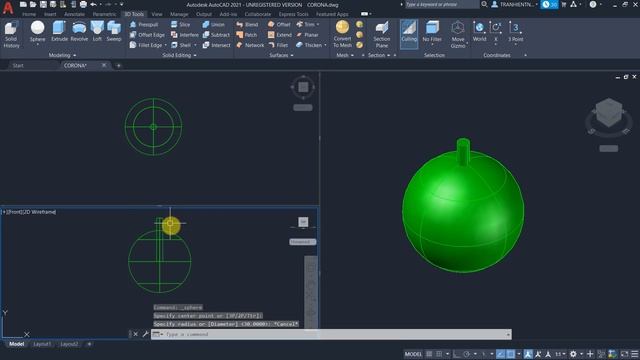Choose the Planar surface tool
640x360 pixels.
click(x=307, y=35)
